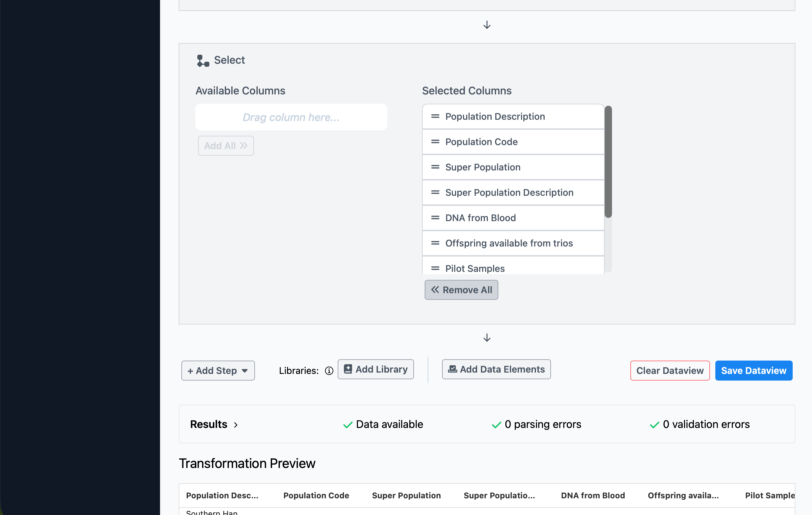Click drag handle beside Super Population
This screenshot has height=515, width=812.
coord(435,167)
